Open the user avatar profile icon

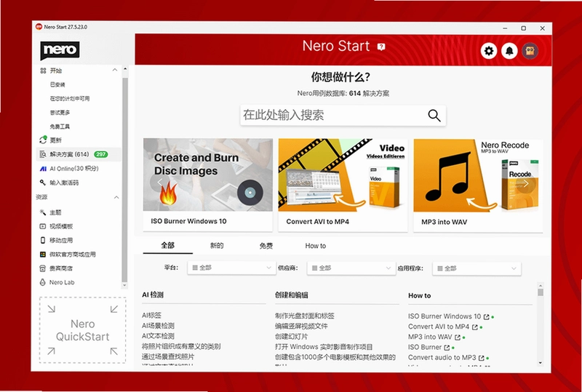coord(530,51)
